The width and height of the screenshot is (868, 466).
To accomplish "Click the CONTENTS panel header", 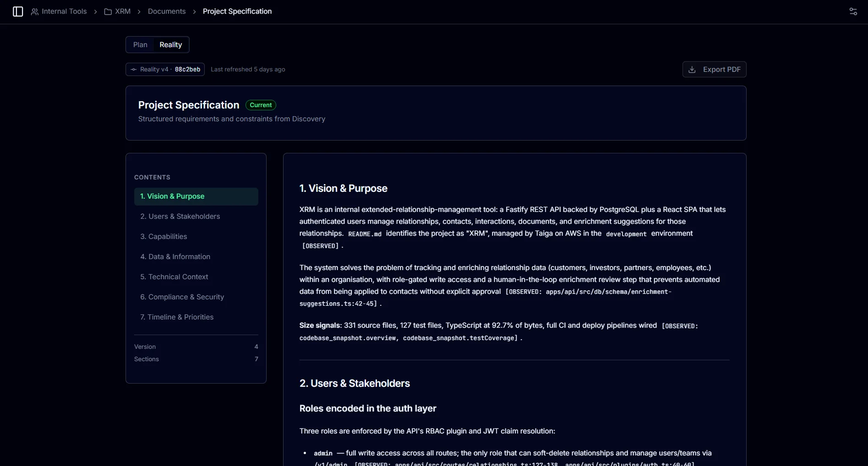I will pyautogui.click(x=152, y=177).
